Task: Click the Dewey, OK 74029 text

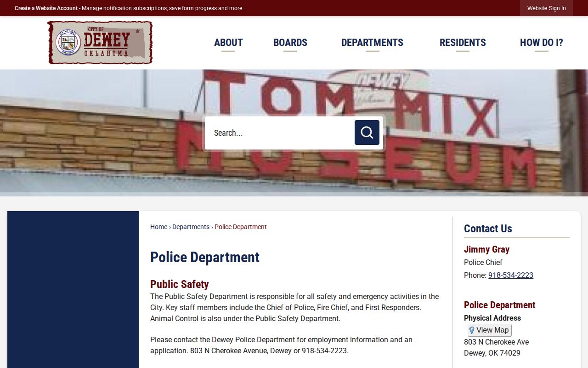Action: click(x=492, y=353)
